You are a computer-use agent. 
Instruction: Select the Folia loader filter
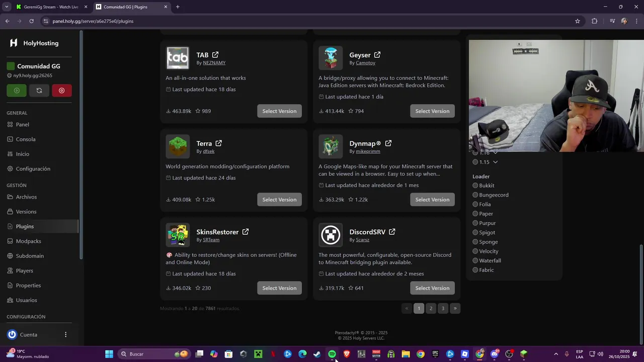[475, 205]
